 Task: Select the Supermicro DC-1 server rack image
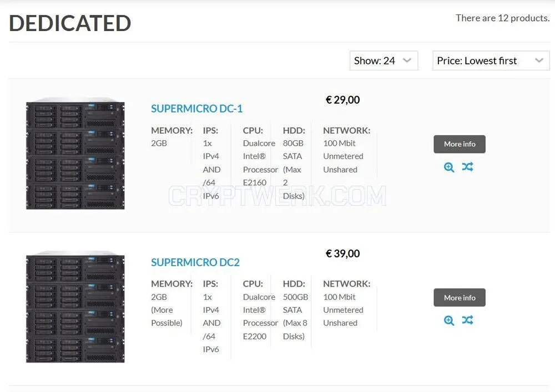tap(75, 153)
